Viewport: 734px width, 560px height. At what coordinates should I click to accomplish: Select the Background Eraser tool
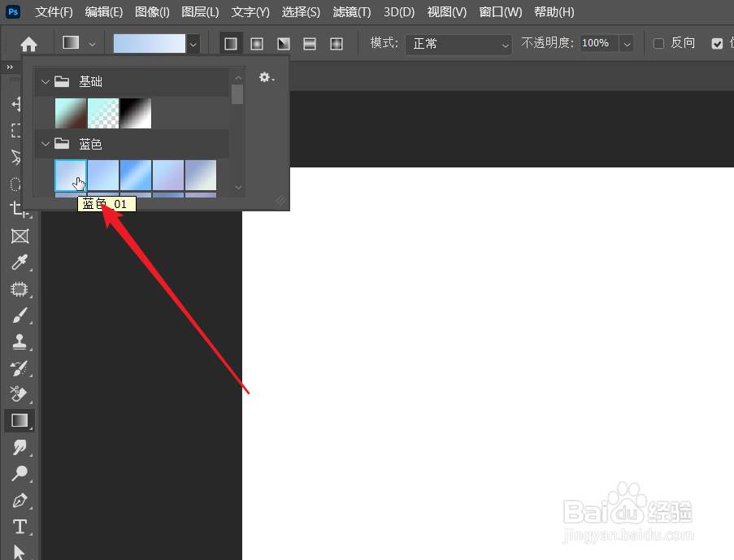(x=20, y=394)
